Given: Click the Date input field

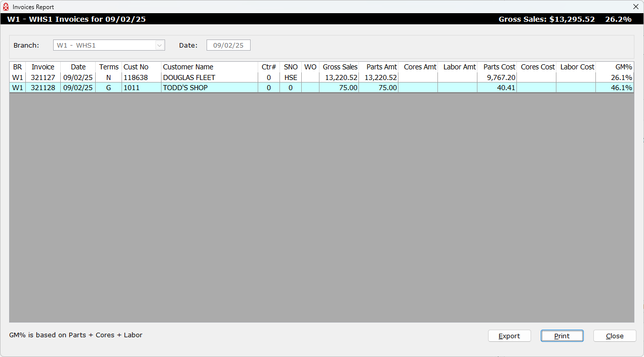Looking at the screenshot, I should click(228, 46).
